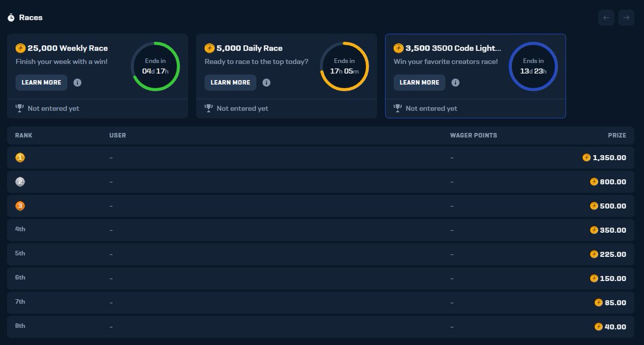Viewport: 644px width, 345px height.
Task: Click the 350.00 prize amount
Action: coord(613,230)
